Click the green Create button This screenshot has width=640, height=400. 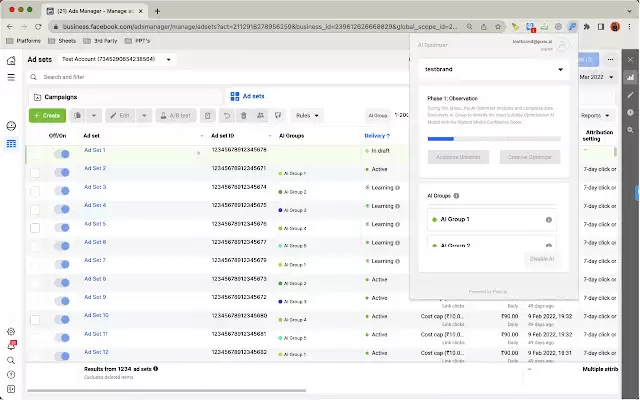[47, 116]
